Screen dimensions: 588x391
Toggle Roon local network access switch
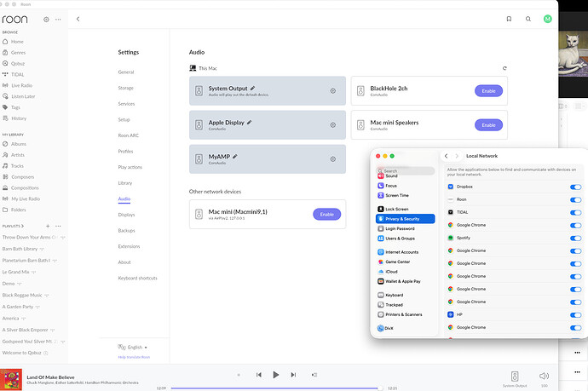pos(575,198)
